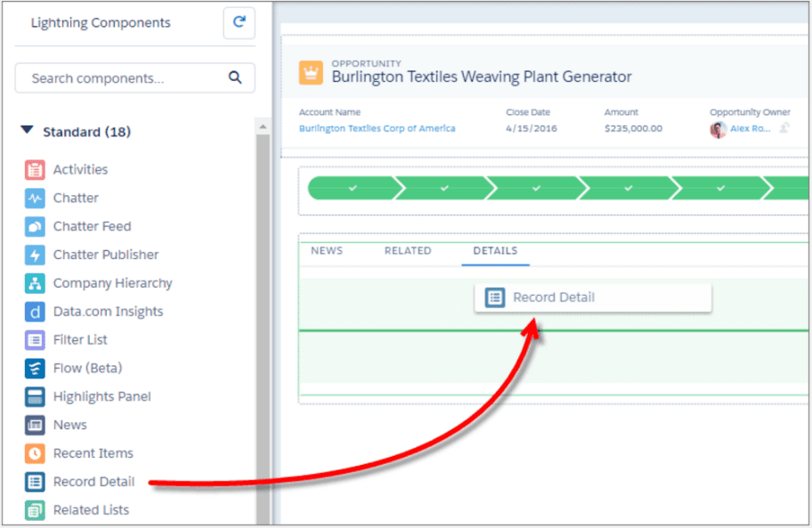This screenshot has width=812, height=528.
Task: Select the Chatter Publisher lightning icon
Action: [35, 256]
